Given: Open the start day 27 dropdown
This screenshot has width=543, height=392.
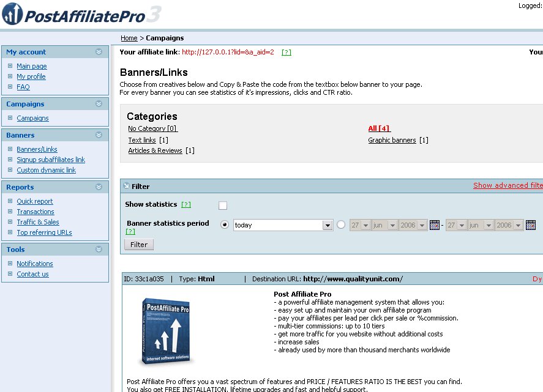Looking at the screenshot, I should tap(360, 225).
